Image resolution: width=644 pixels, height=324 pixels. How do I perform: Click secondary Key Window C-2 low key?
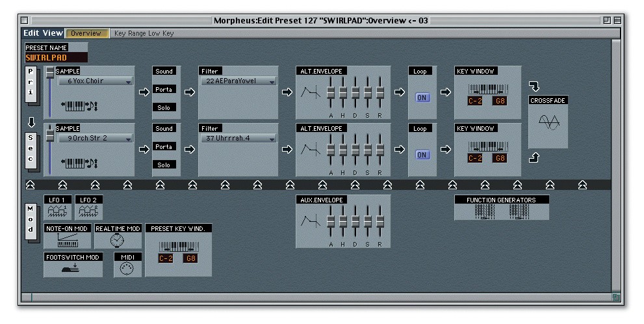[x=475, y=158]
